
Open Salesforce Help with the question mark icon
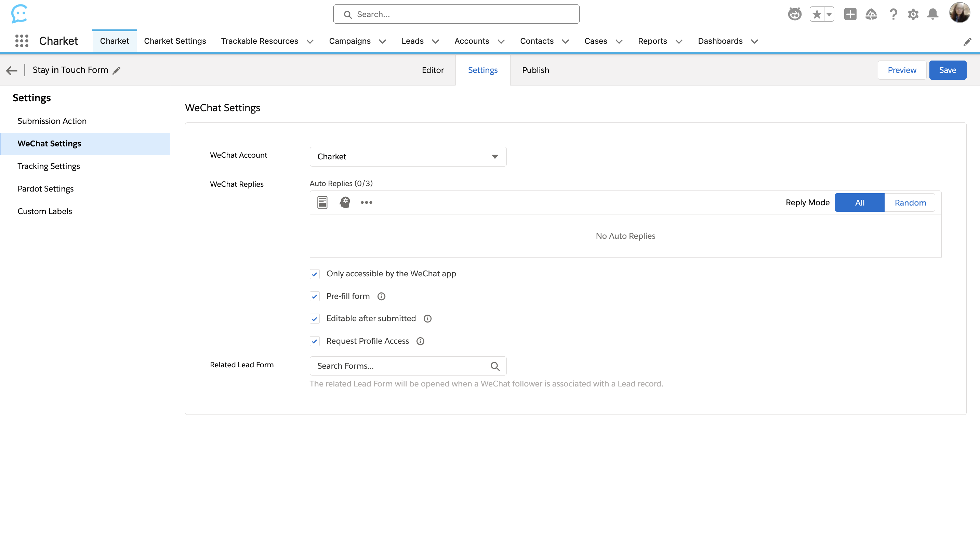pos(893,14)
